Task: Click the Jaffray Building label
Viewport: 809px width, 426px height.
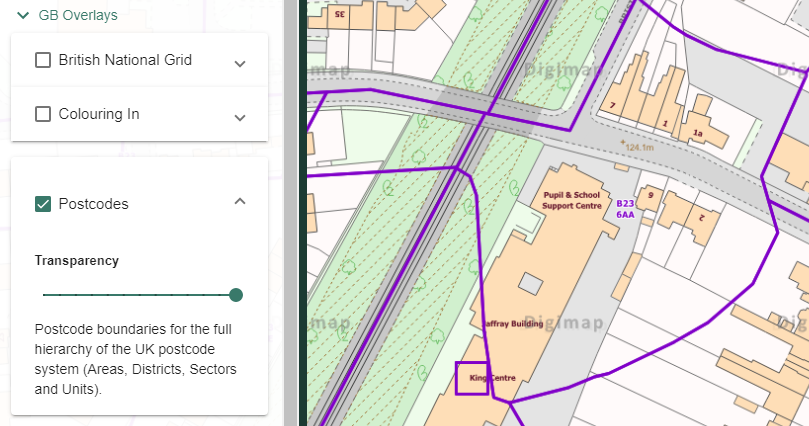Action: [514, 324]
